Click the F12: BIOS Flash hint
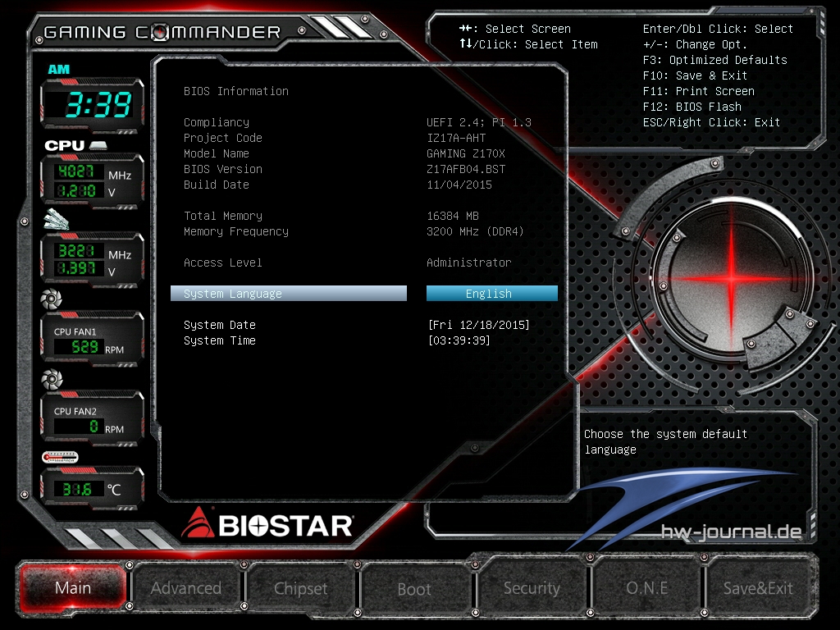The image size is (840, 630). point(692,107)
